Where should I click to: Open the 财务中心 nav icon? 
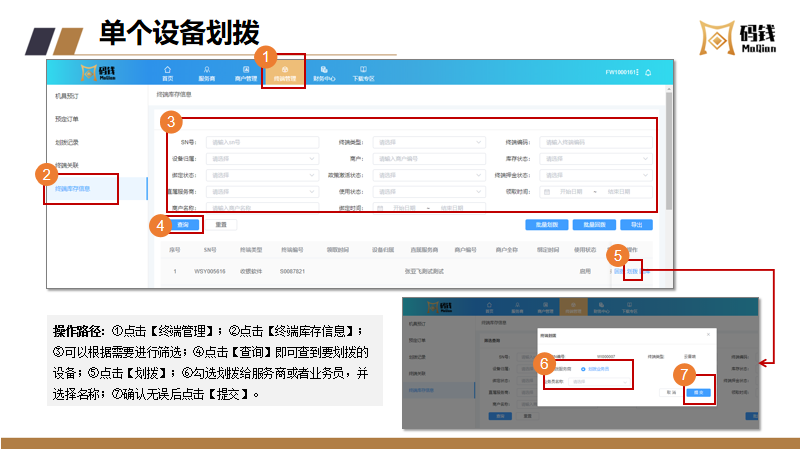tap(324, 72)
